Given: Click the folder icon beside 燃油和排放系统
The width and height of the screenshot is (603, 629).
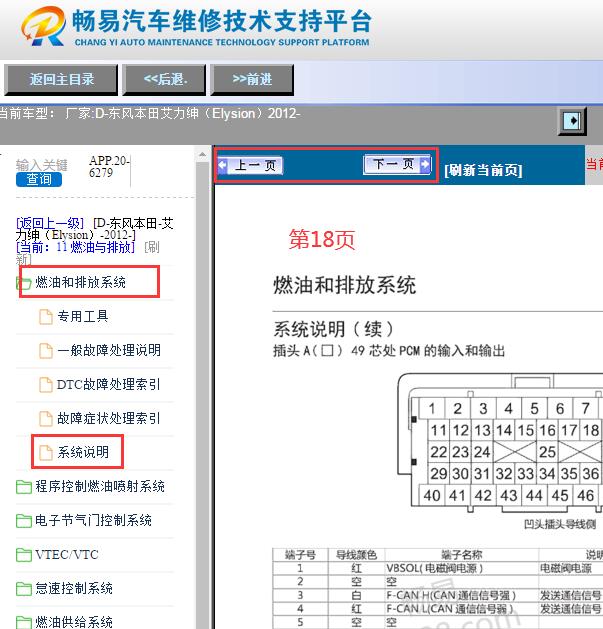Looking at the screenshot, I should (x=24, y=282).
